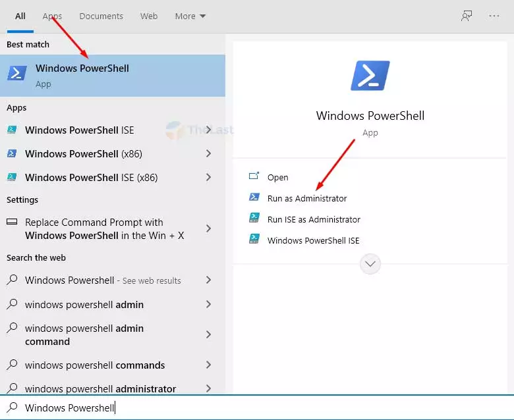Select Windows PowerShell (x86) app result
Viewport: 514px width, 420px height.
[113, 153]
